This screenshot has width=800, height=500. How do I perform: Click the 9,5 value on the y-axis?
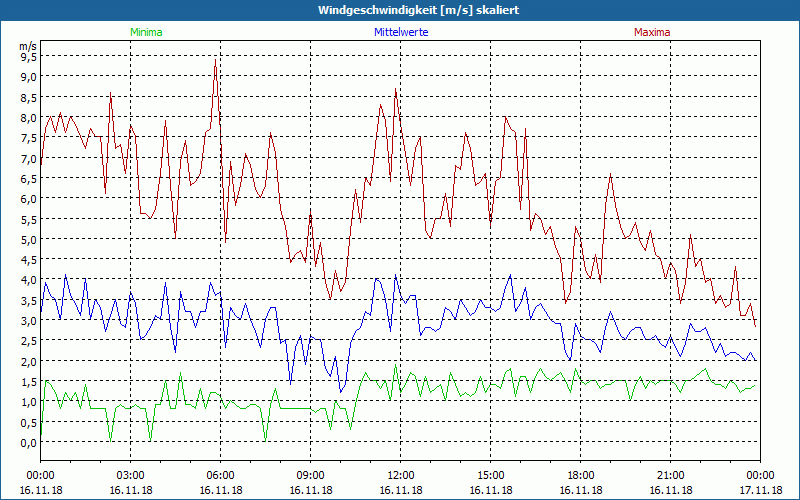(28, 57)
